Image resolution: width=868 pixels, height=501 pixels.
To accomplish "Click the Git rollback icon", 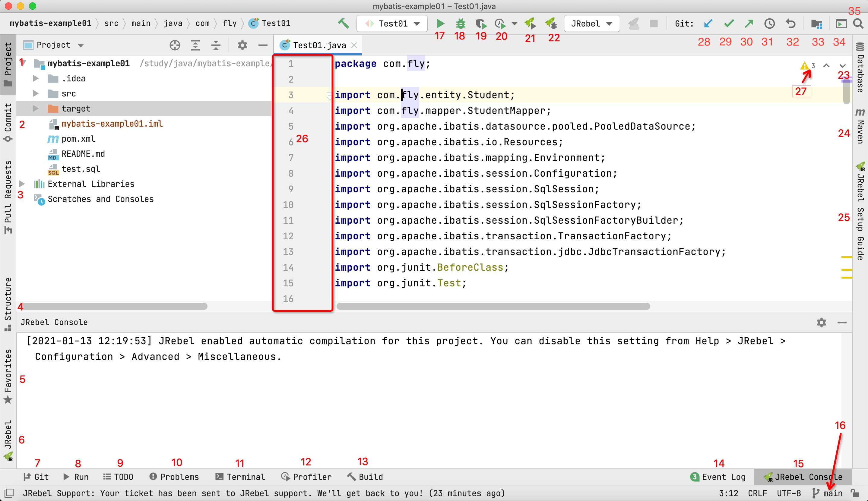I will (x=791, y=24).
